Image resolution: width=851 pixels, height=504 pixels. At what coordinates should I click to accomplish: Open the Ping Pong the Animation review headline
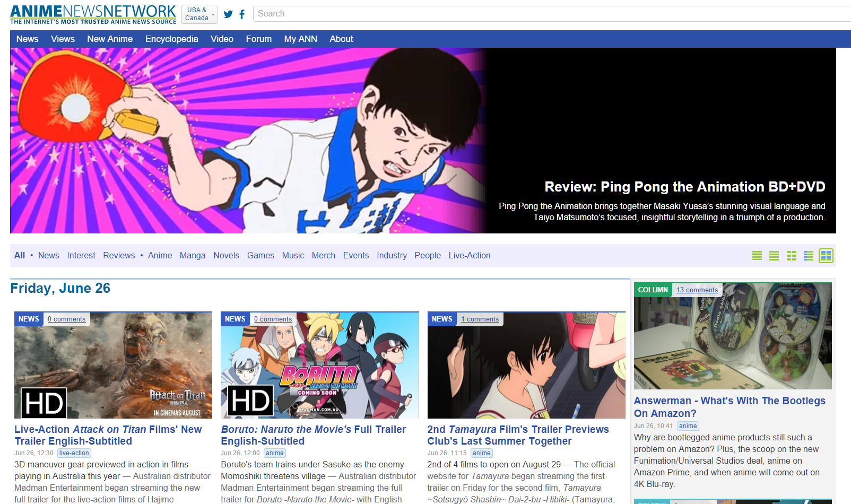coord(685,187)
